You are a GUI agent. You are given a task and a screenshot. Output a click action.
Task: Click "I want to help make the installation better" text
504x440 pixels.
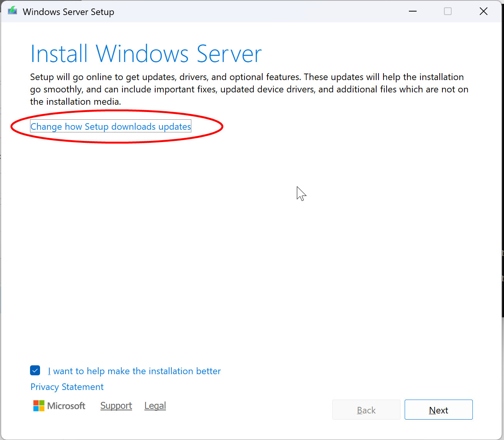coord(135,371)
